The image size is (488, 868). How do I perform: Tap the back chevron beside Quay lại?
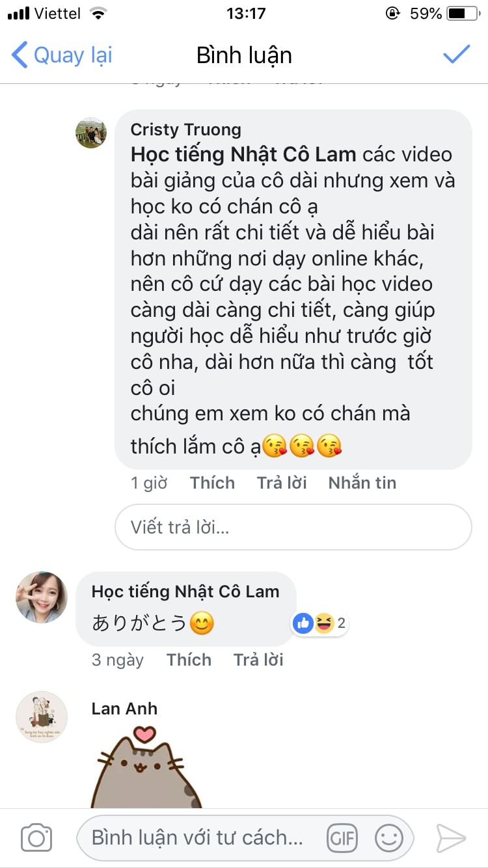click(x=20, y=55)
